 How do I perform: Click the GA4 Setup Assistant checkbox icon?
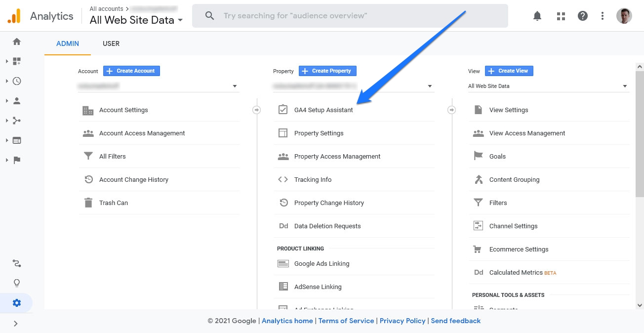pos(283,110)
